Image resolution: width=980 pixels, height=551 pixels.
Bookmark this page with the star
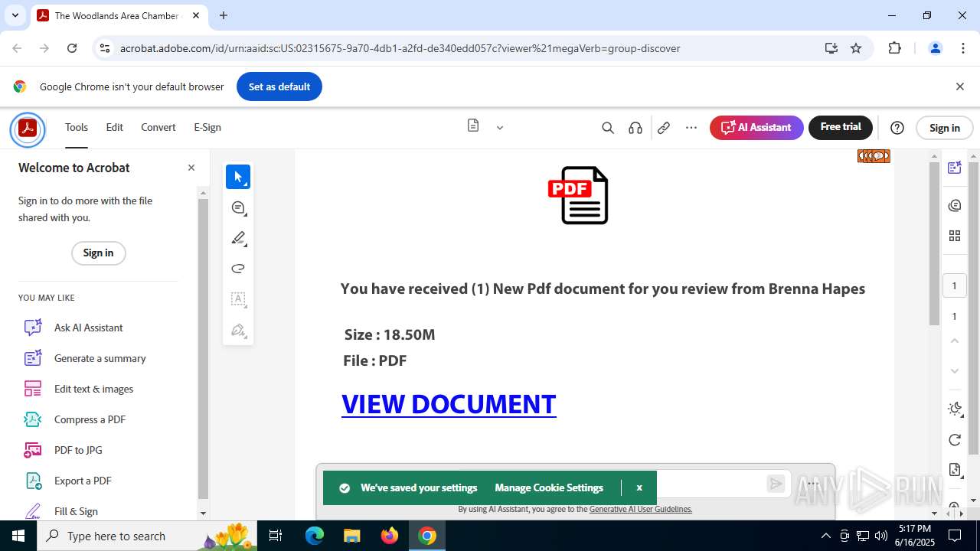coord(856,48)
